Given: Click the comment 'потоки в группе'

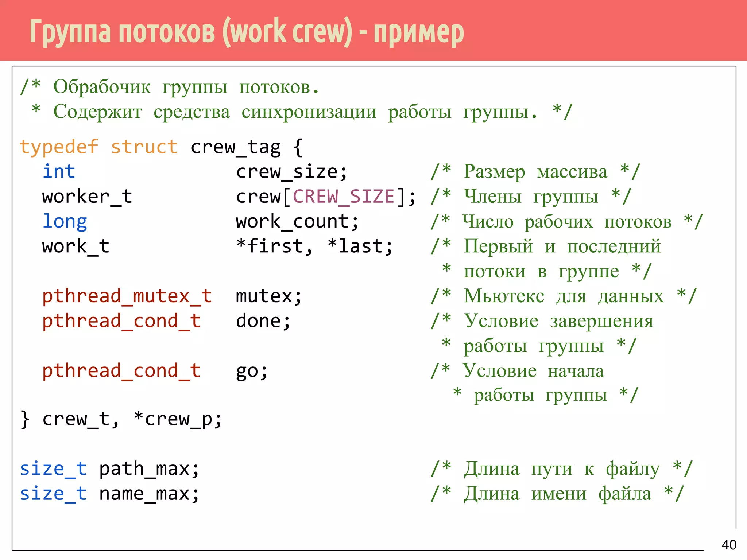Looking at the screenshot, I should click(541, 272).
